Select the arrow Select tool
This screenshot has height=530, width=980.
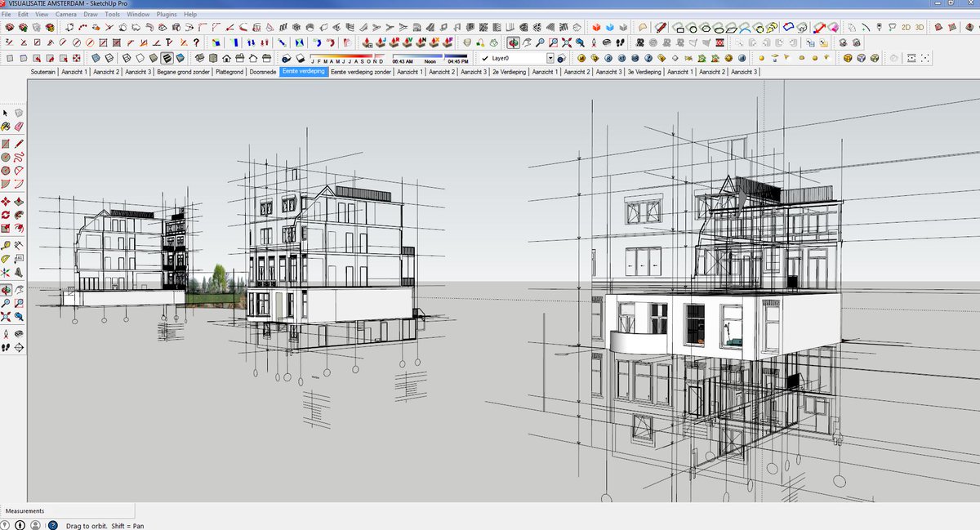(x=6, y=113)
